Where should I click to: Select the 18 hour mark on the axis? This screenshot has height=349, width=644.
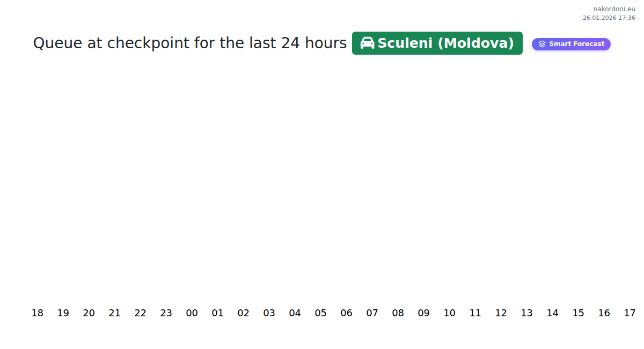(x=38, y=313)
